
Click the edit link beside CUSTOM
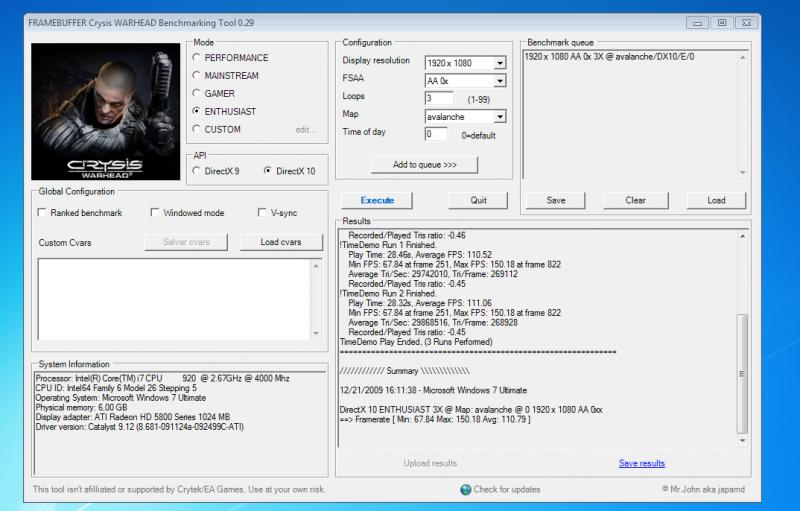[305, 130]
